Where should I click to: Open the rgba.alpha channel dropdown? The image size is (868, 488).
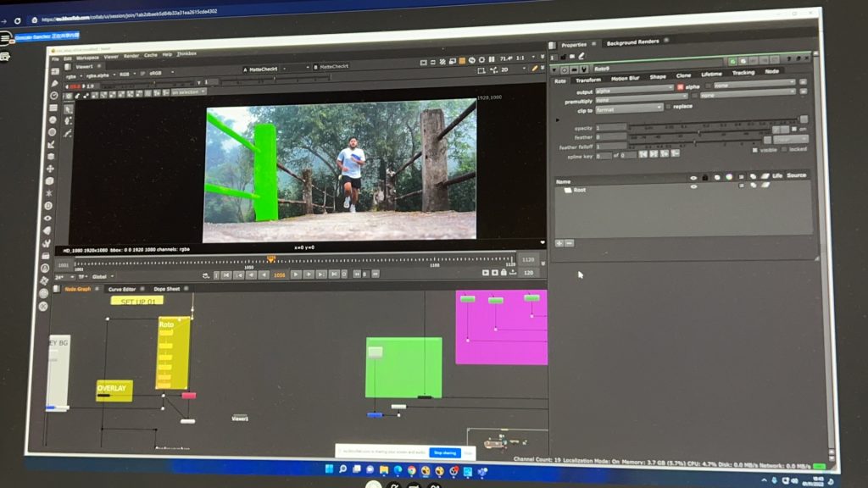[x=101, y=75]
